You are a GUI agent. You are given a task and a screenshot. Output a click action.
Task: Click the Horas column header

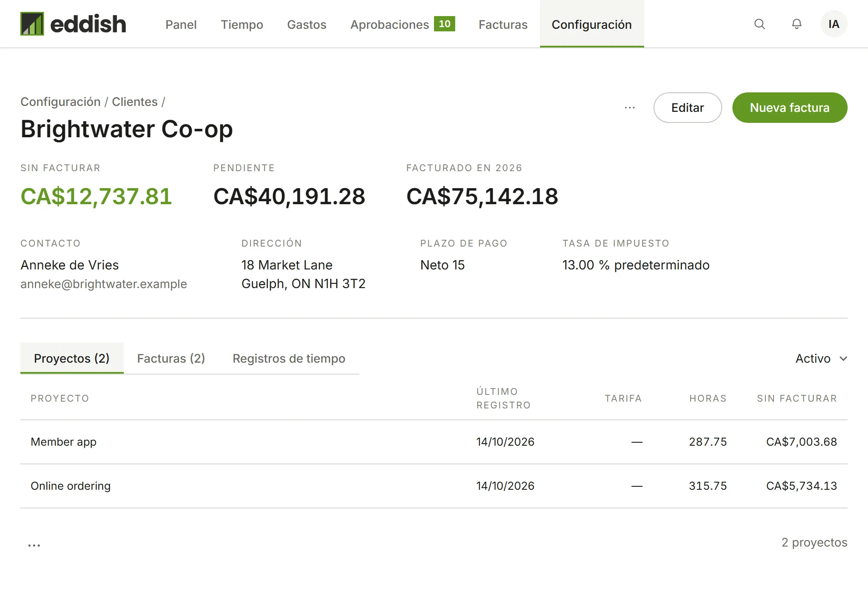pos(708,398)
